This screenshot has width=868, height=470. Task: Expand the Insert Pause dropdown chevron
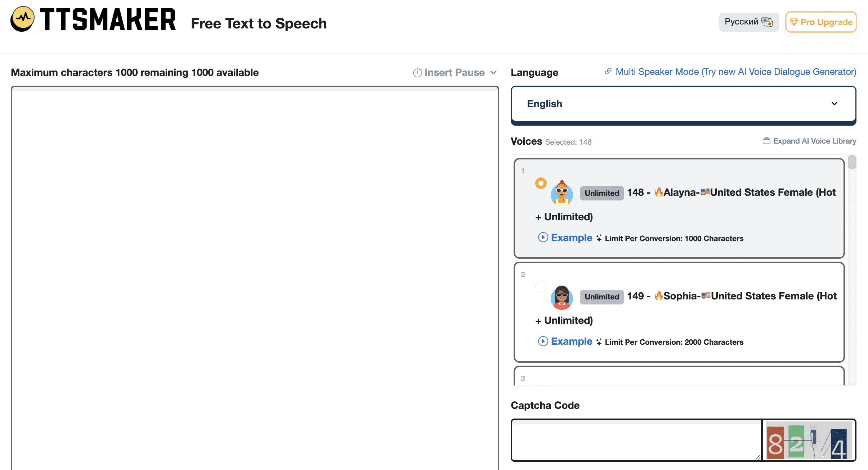[493, 73]
